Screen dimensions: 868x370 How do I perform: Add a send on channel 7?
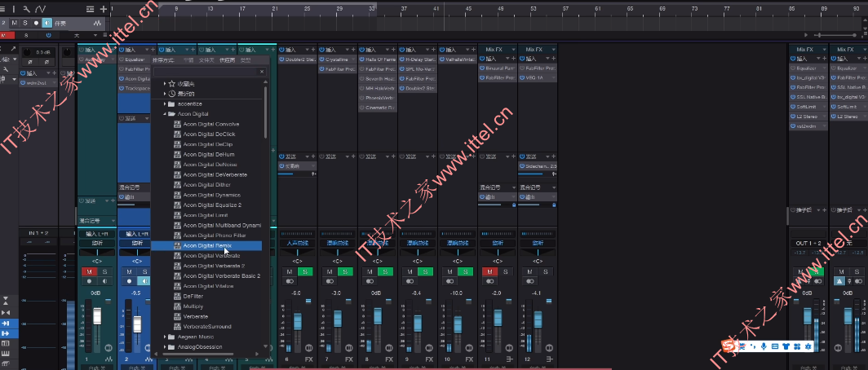(x=352, y=156)
